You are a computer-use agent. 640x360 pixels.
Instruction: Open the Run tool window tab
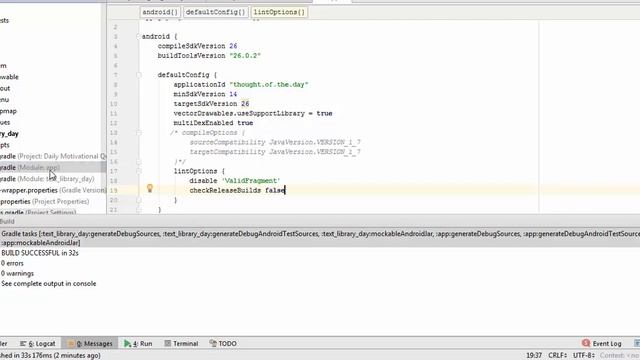click(138, 344)
